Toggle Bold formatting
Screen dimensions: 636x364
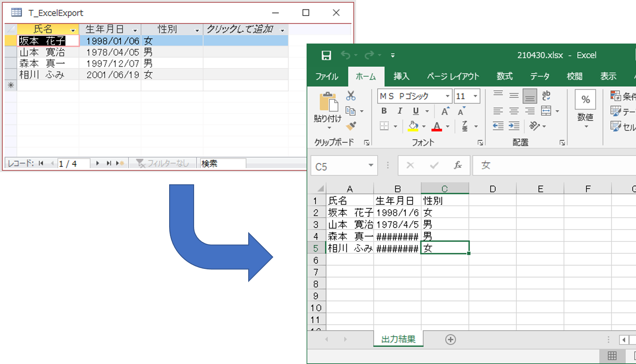pos(384,111)
